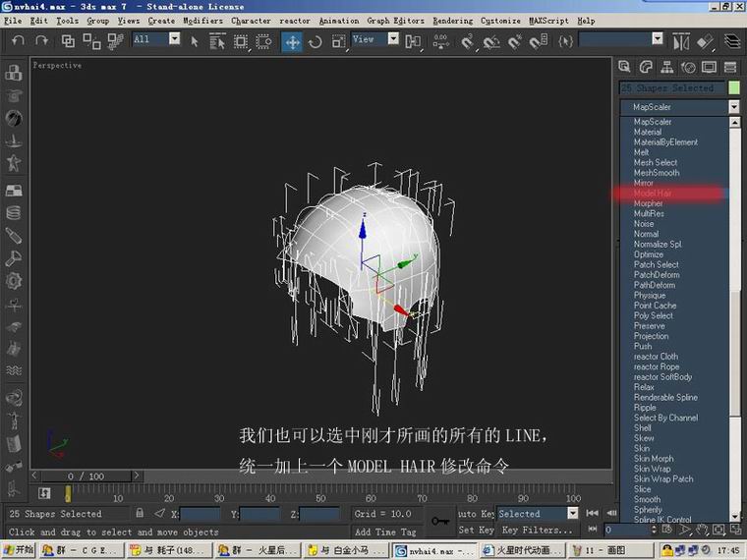
Task: Select the Select and Link tool
Action: 68,41
